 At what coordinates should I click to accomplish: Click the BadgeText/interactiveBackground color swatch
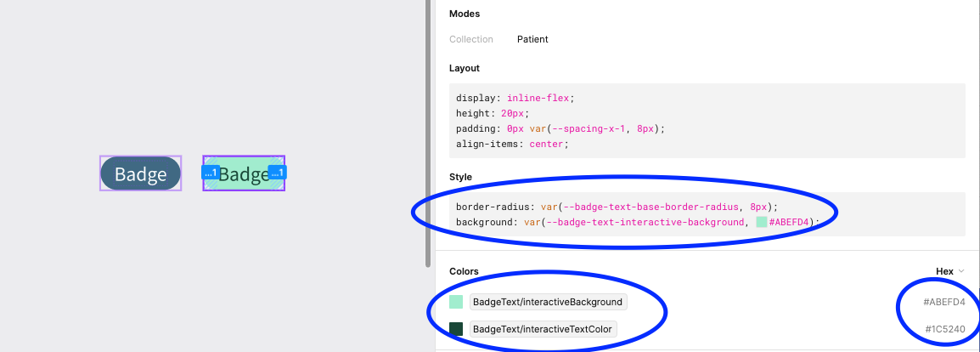[456, 302]
